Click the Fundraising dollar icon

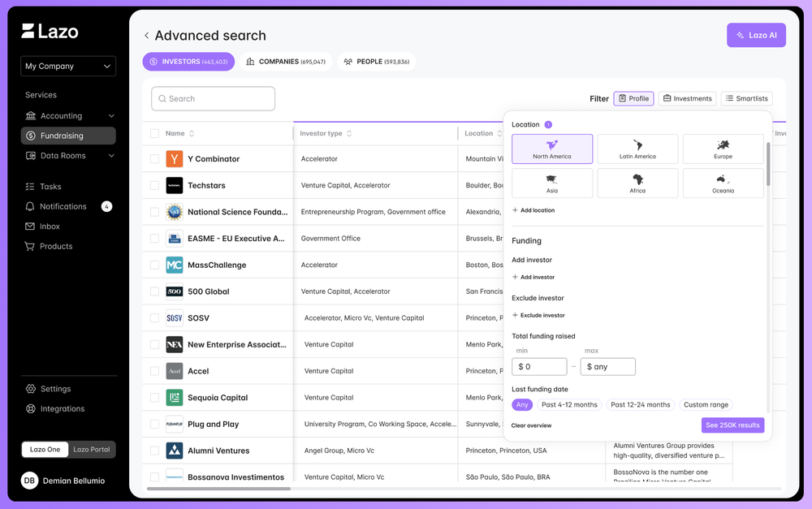click(x=31, y=136)
